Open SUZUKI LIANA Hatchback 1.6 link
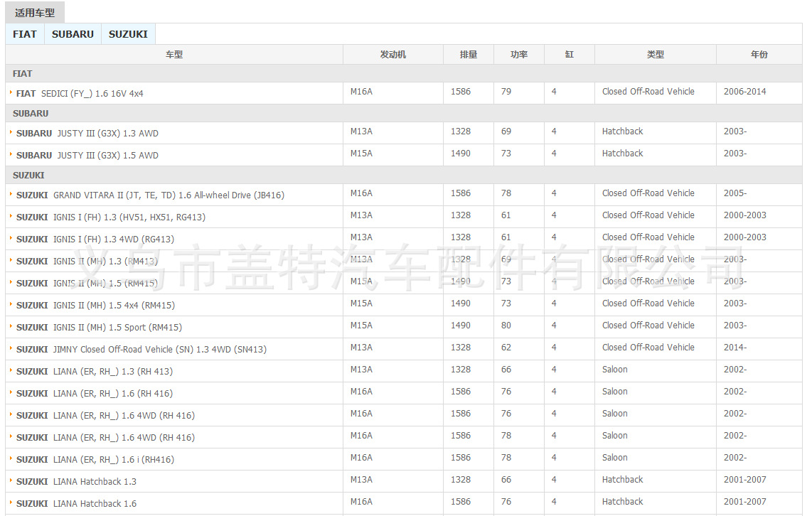This screenshot has width=812, height=516. click(x=76, y=504)
